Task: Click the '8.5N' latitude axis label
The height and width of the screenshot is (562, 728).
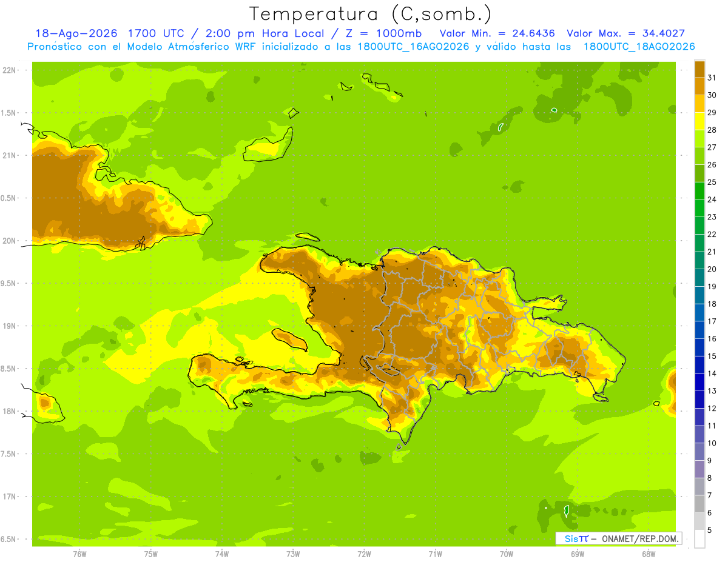Action: coord(9,369)
